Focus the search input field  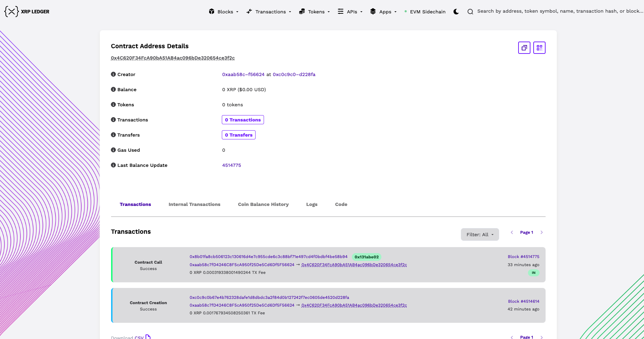[x=560, y=11]
